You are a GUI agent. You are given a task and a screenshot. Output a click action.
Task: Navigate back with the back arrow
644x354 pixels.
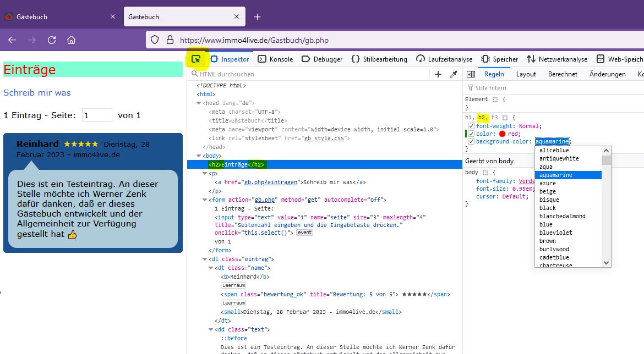pos(12,40)
